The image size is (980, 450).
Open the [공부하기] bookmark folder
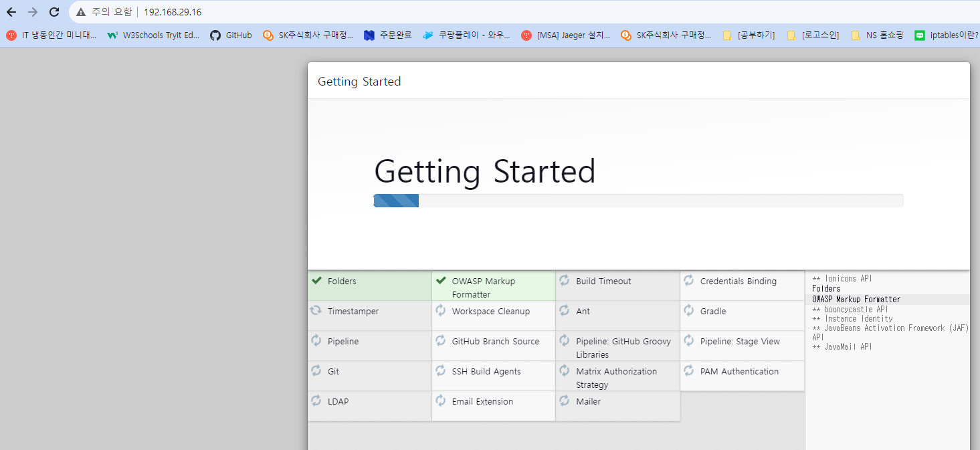749,35
